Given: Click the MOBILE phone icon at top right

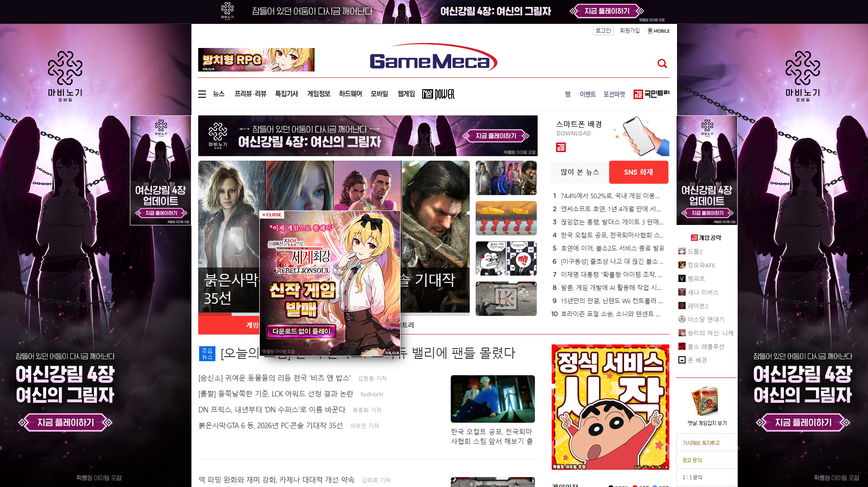Looking at the screenshot, I should [649, 31].
